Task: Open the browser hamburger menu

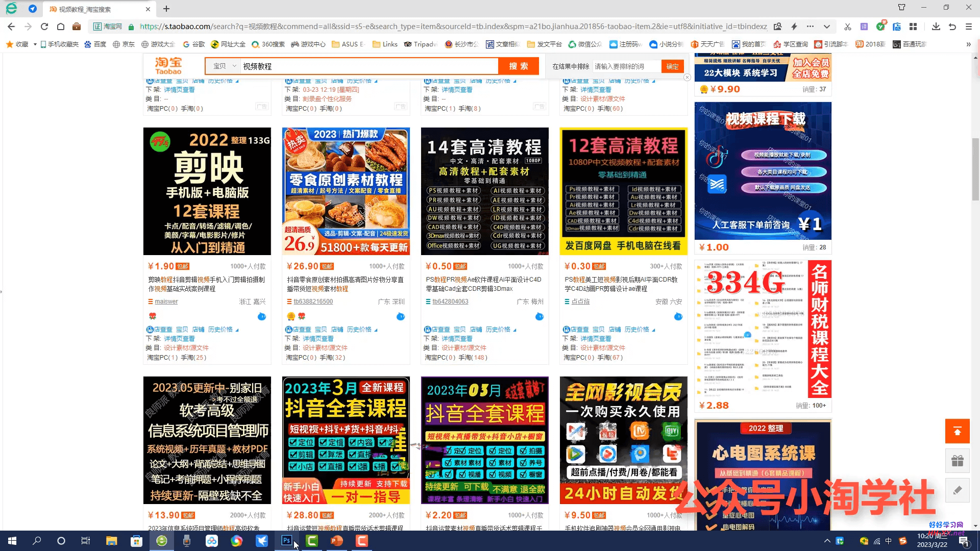Action: click(x=968, y=27)
